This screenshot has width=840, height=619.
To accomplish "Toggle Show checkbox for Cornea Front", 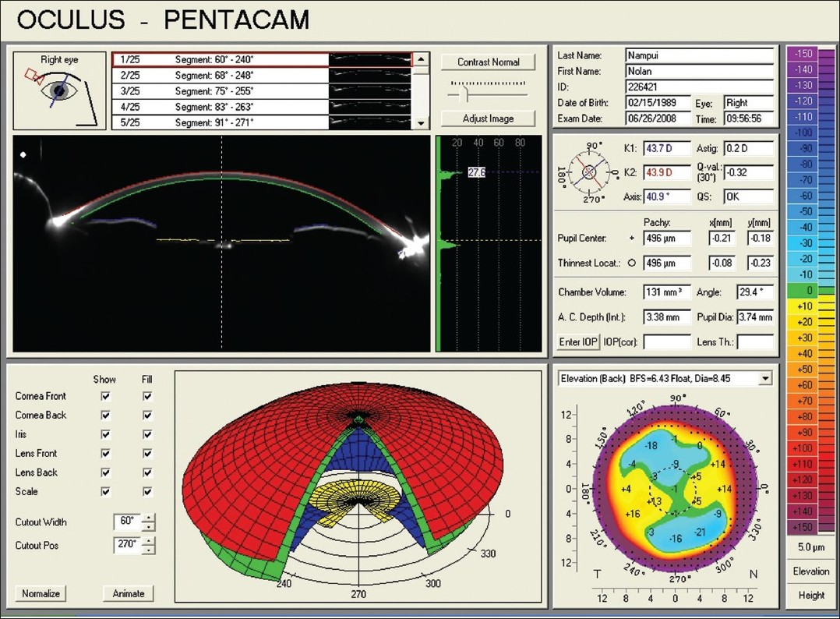I will [x=105, y=396].
